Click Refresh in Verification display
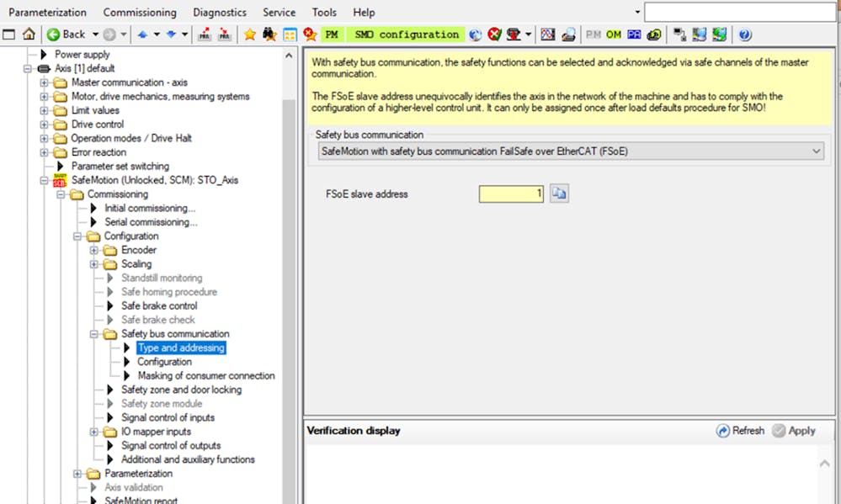841x504 pixels. tap(740, 431)
